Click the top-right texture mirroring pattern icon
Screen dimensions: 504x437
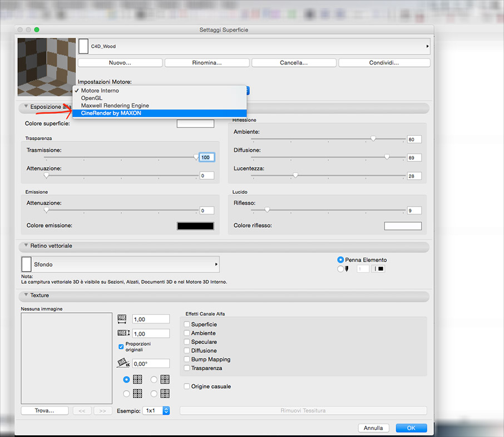click(165, 380)
